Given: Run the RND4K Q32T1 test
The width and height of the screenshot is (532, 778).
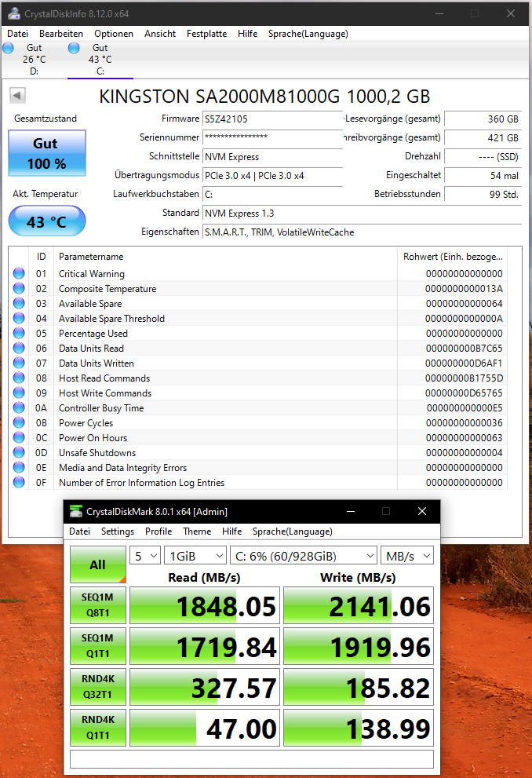Looking at the screenshot, I should [x=97, y=687].
